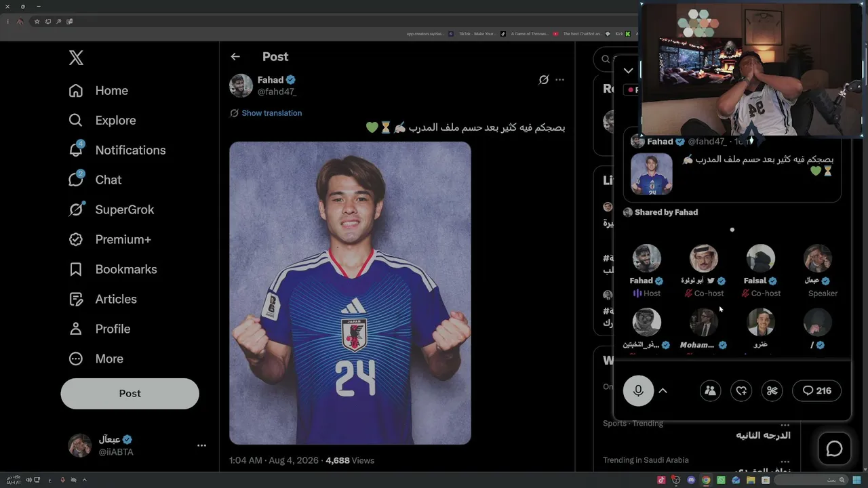Go back using the Post header arrow

235,57
